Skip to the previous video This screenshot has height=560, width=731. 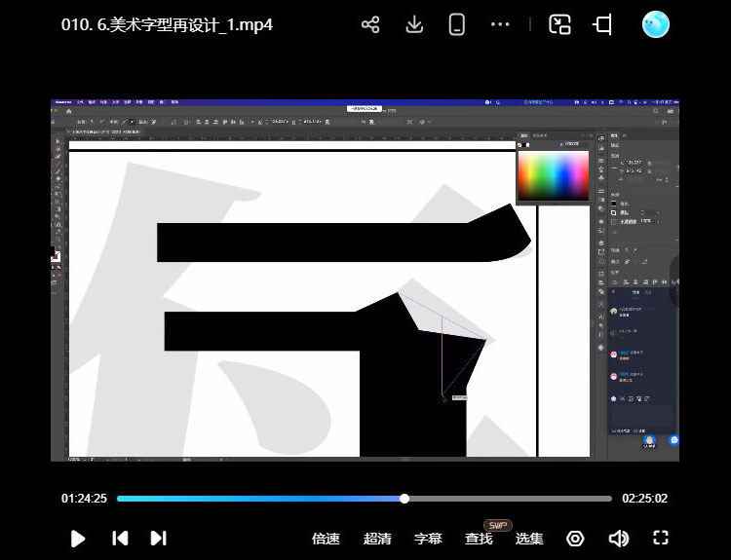click(120, 538)
